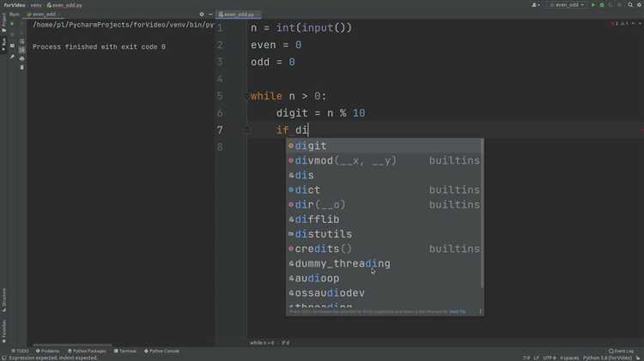Start debugging with the green bug icon

602,5
